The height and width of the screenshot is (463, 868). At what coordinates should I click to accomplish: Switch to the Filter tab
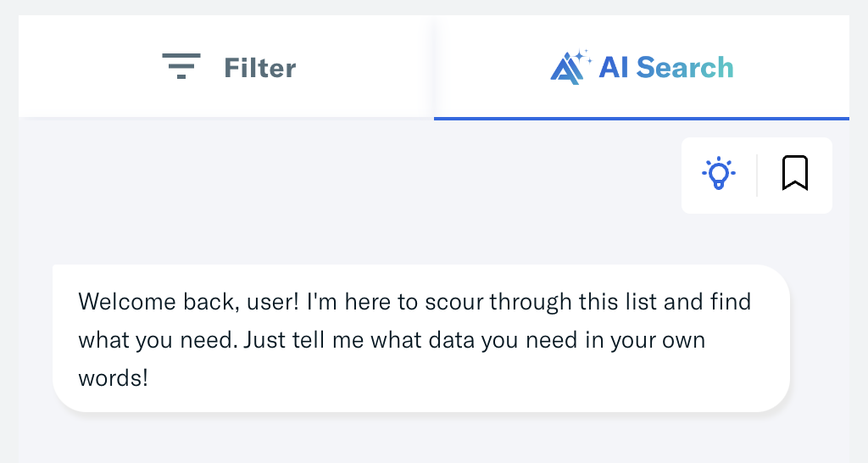pos(225,66)
